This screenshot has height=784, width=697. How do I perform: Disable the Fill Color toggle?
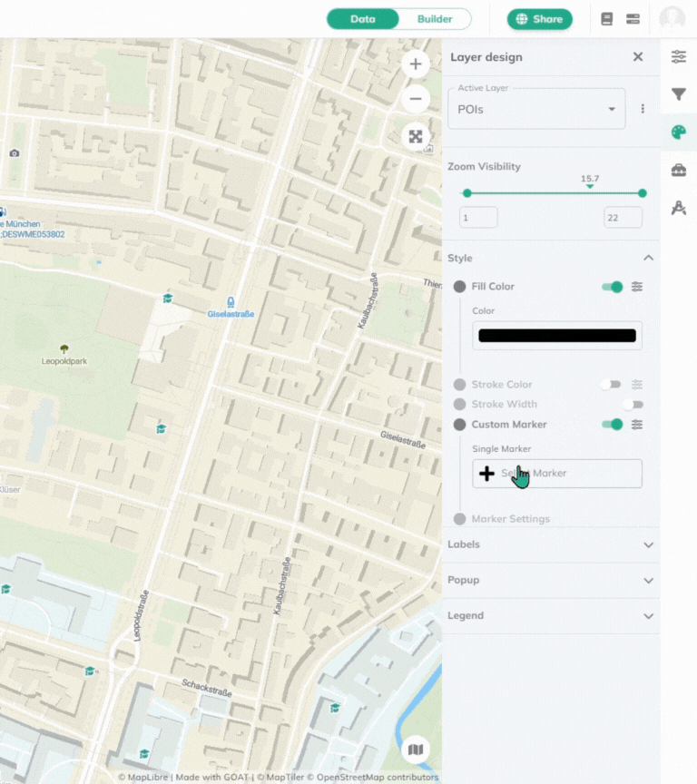[613, 287]
